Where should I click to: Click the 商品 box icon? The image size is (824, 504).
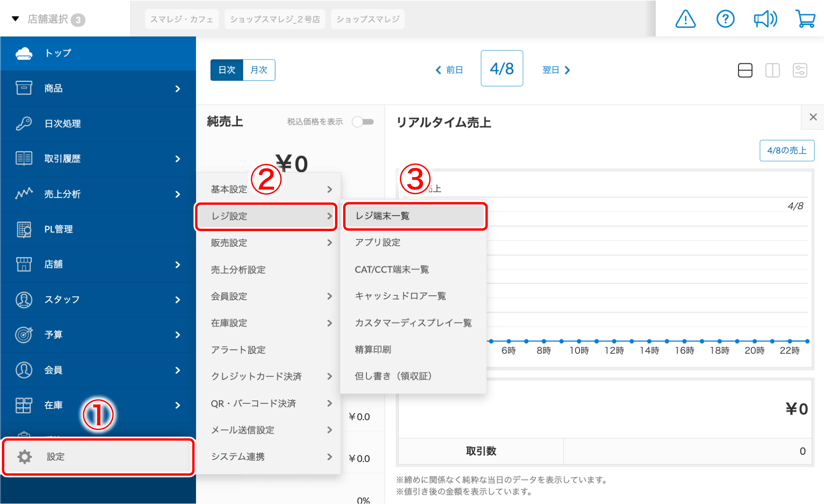pyautogui.click(x=24, y=88)
